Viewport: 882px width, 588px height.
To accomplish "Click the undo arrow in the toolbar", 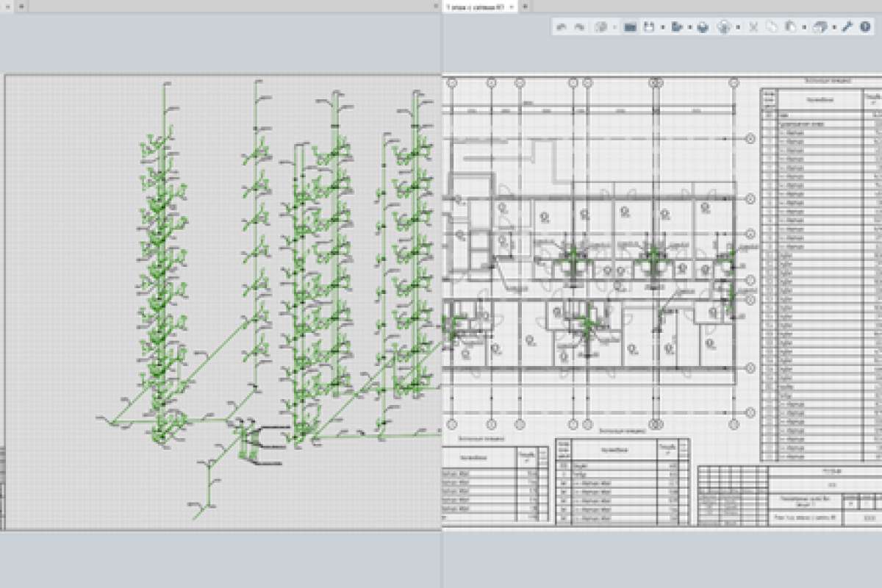I will (562, 27).
